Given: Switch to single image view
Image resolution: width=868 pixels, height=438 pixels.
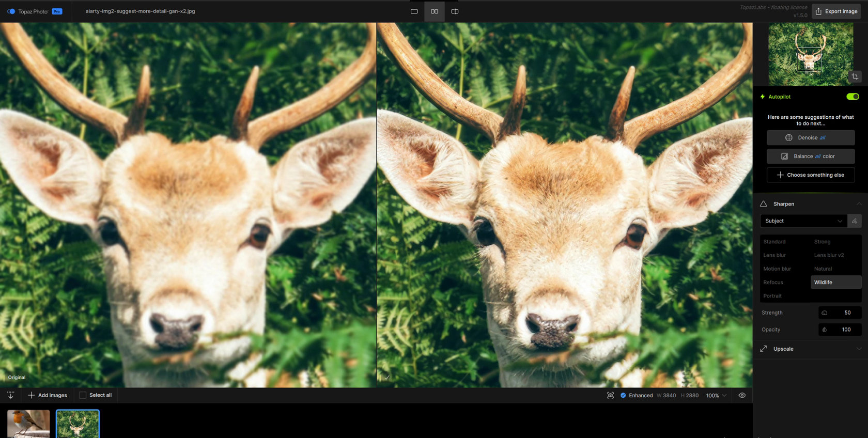Looking at the screenshot, I should click(x=414, y=11).
